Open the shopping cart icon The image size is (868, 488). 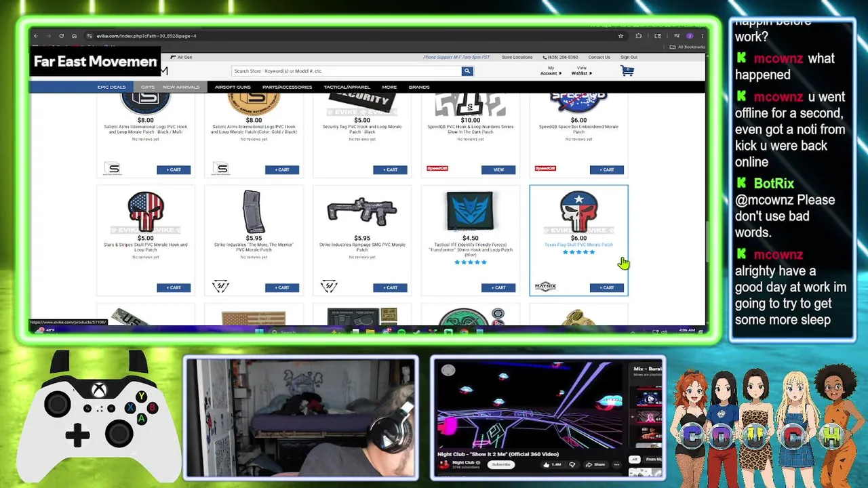pyautogui.click(x=627, y=70)
